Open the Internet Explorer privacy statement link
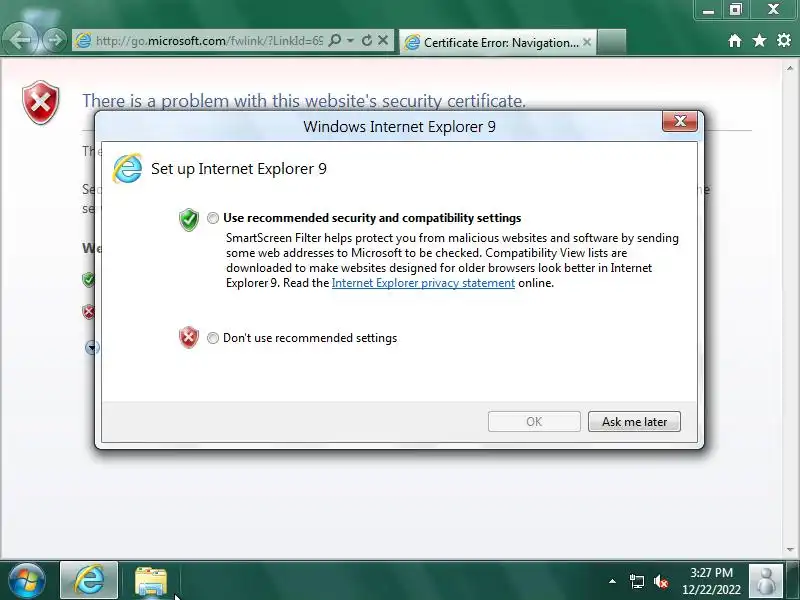 (423, 283)
